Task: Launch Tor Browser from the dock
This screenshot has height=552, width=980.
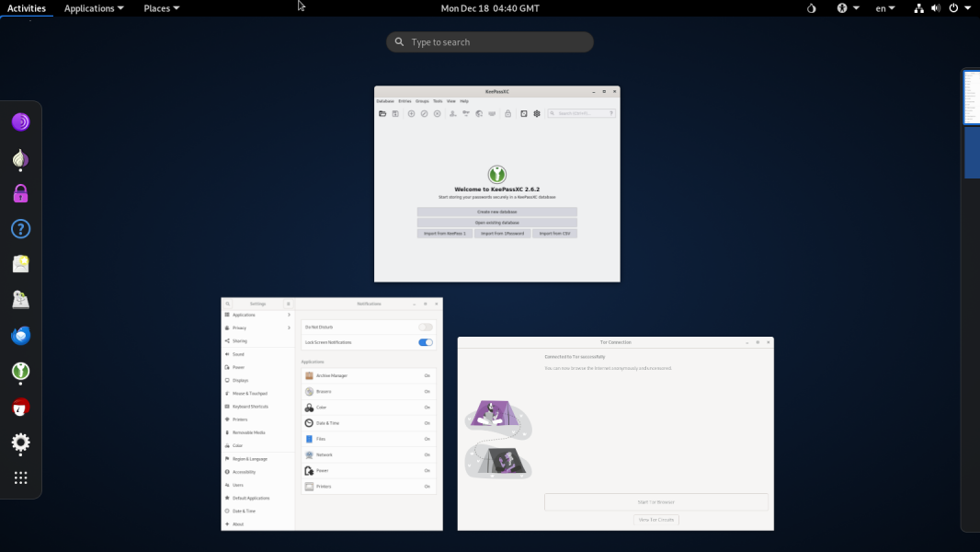Action: click(20, 122)
